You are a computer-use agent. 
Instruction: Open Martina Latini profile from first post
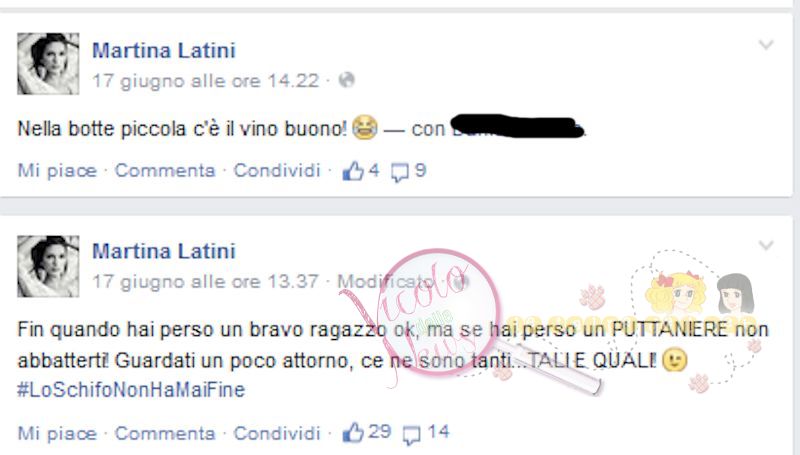[x=164, y=50]
